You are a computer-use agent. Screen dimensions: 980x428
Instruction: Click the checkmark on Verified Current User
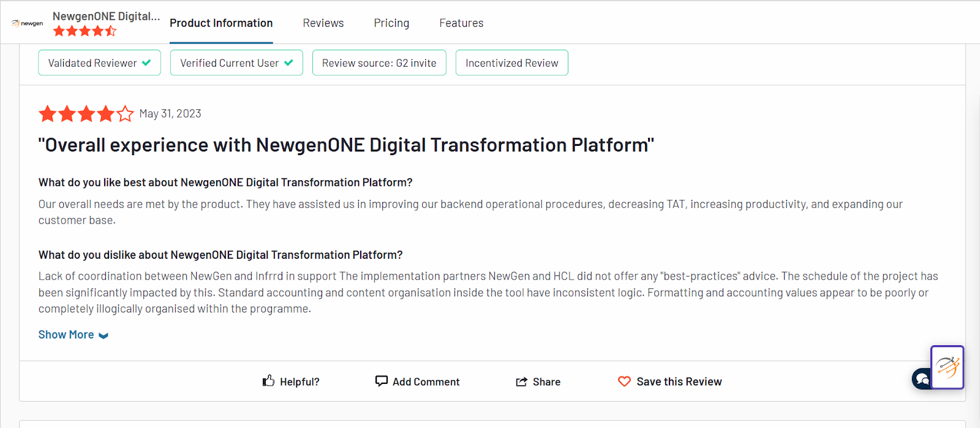[x=288, y=63]
